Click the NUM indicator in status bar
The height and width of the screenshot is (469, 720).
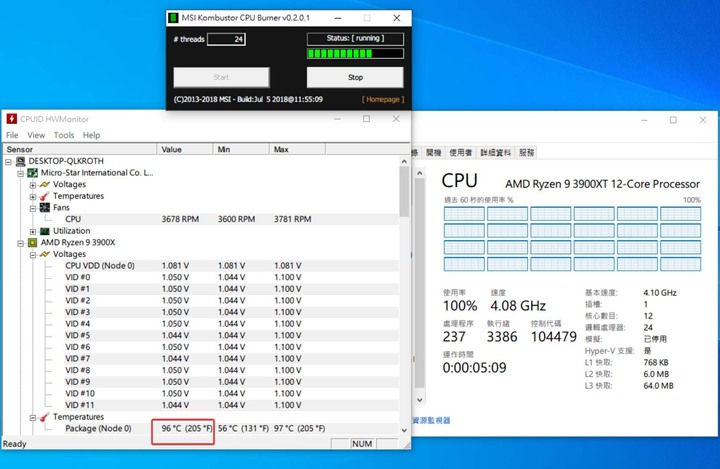pyautogui.click(x=362, y=444)
